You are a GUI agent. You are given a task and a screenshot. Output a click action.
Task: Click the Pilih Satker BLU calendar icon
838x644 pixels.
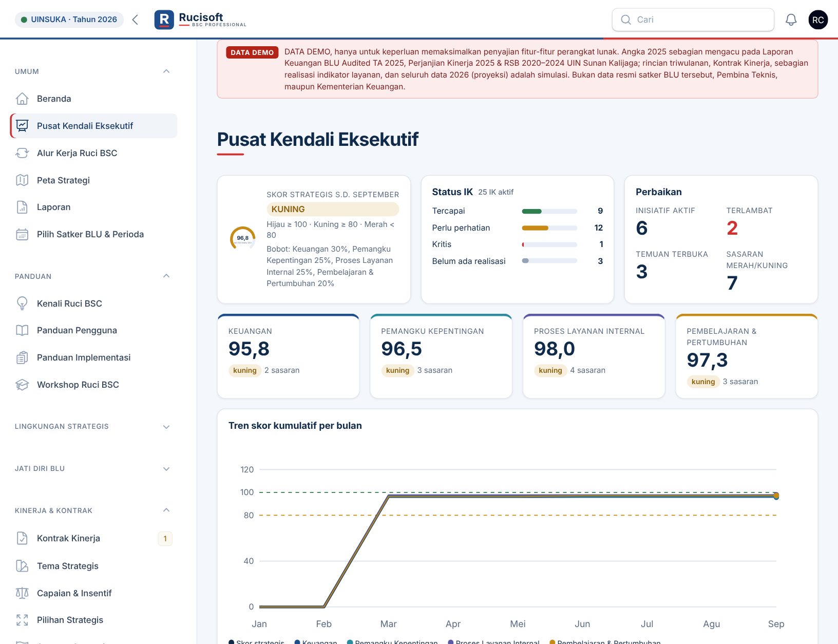22,234
